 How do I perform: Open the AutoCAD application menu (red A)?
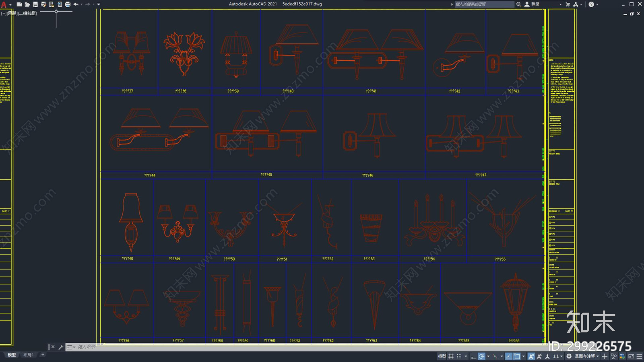coord(4,4)
